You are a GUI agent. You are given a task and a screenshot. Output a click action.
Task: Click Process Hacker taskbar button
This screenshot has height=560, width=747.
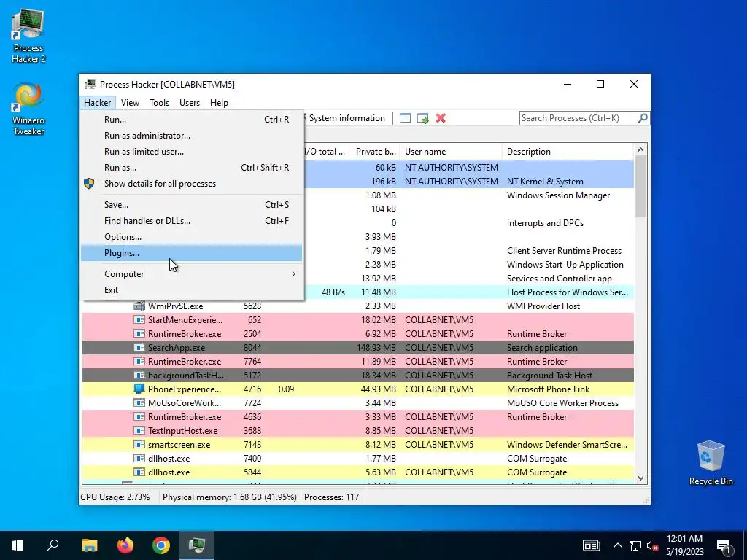coord(197,545)
